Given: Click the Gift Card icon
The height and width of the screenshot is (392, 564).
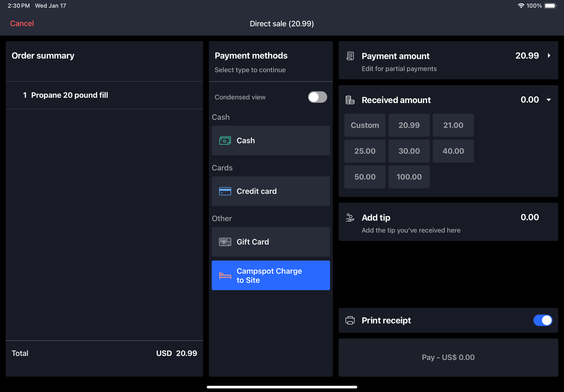Looking at the screenshot, I should [x=225, y=242].
